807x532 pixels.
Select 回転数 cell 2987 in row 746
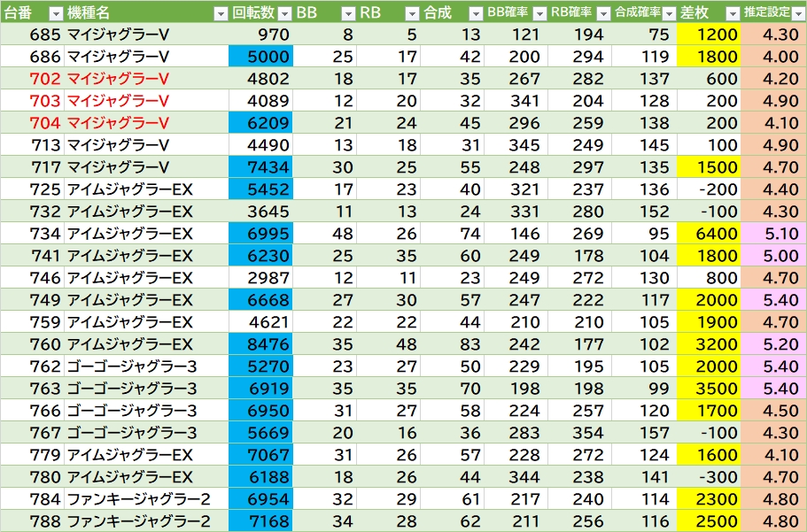coord(260,278)
